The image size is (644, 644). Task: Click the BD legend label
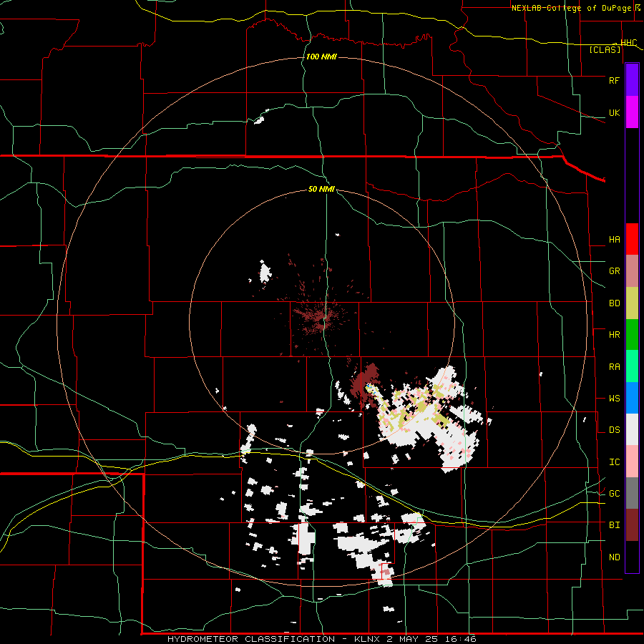point(614,303)
